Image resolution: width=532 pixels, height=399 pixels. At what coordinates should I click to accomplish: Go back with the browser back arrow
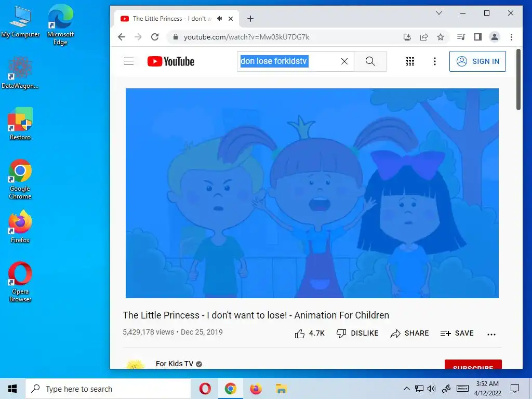[x=122, y=37]
